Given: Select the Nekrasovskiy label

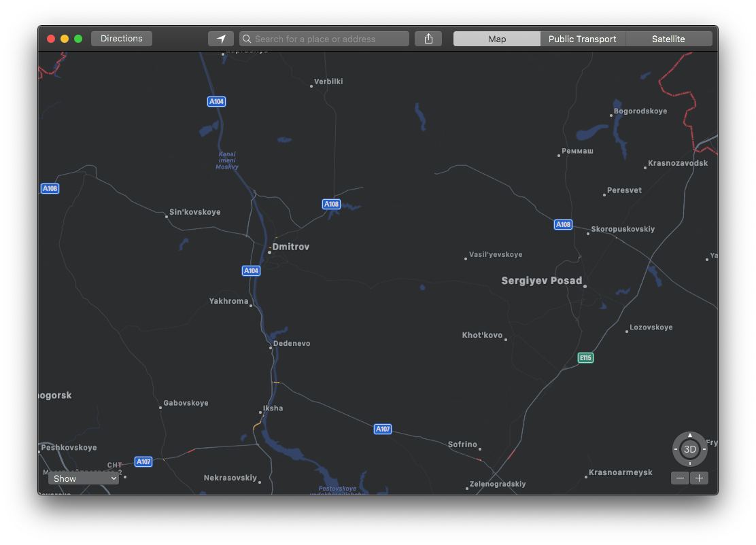Looking at the screenshot, I should (x=230, y=478).
